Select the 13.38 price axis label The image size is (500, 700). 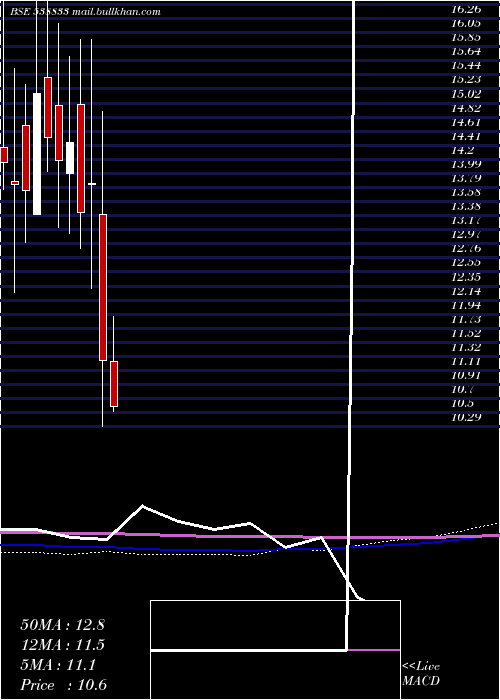pyautogui.click(x=466, y=206)
